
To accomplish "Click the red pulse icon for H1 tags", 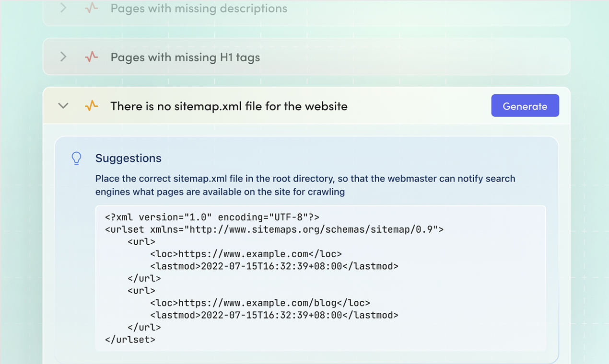I will pyautogui.click(x=91, y=57).
